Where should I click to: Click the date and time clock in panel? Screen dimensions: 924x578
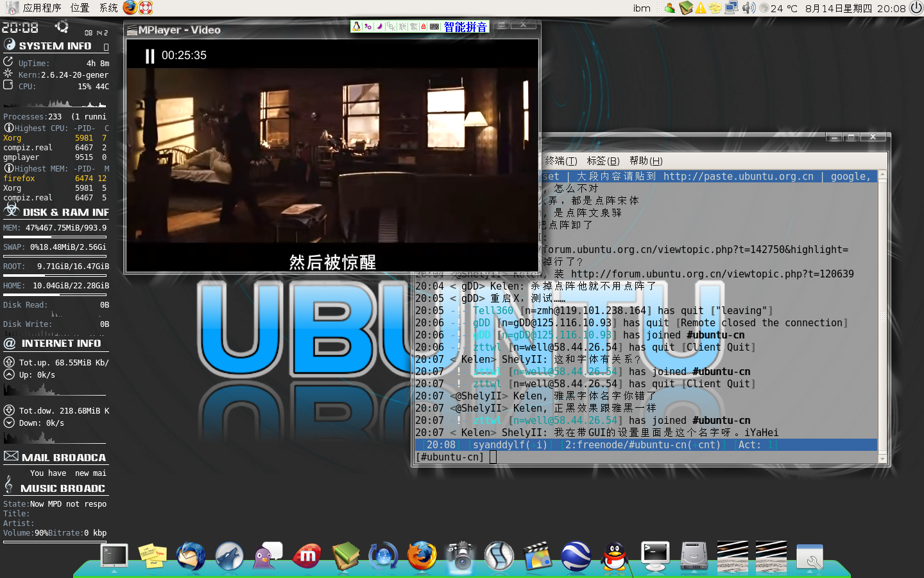click(x=855, y=8)
